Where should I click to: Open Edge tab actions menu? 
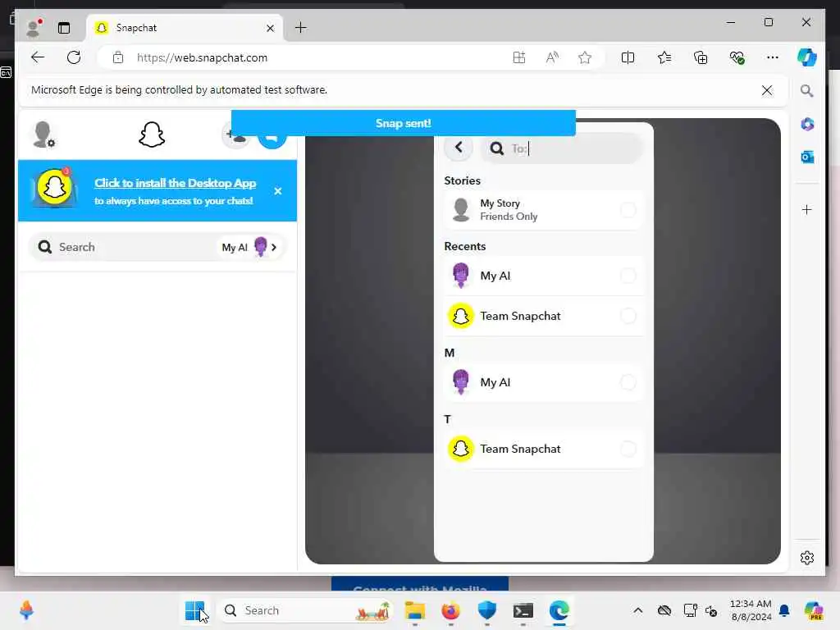[x=64, y=28]
